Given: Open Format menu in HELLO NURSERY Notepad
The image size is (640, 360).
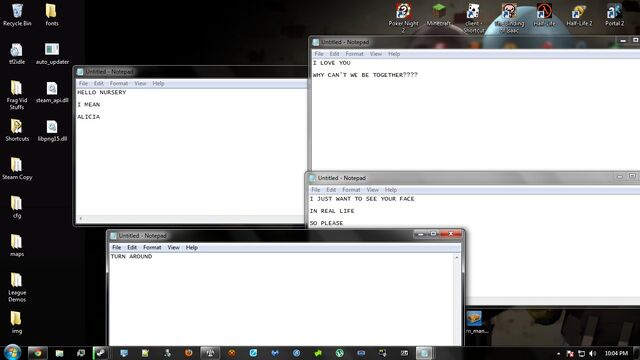Looking at the screenshot, I should pos(119,83).
